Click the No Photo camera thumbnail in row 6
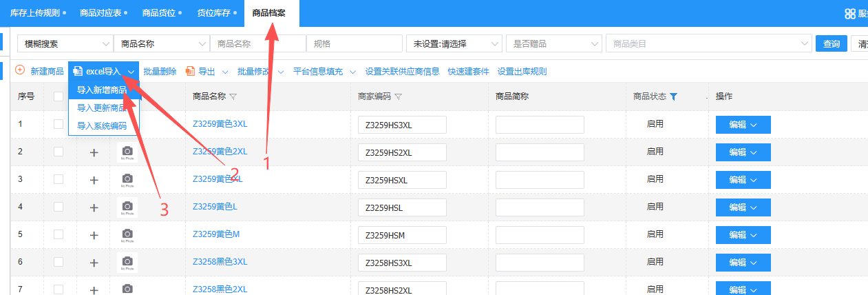This screenshot has width=868, height=295. [x=127, y=263]
